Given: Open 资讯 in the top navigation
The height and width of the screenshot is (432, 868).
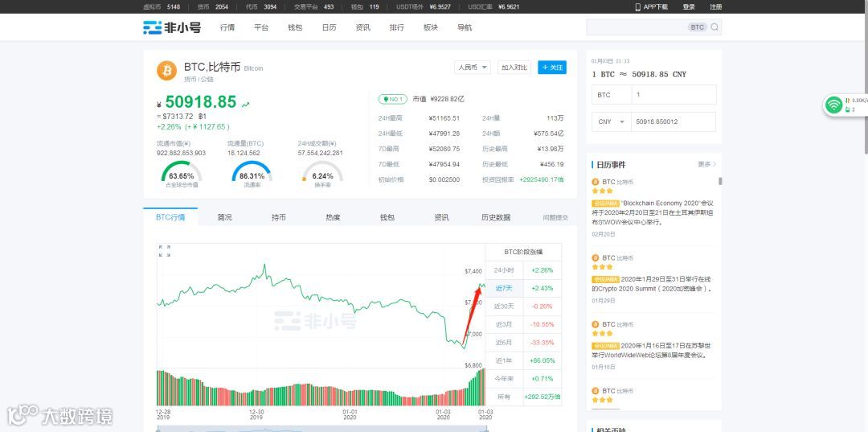Looking at the screenshot, I should click(362, 27).
